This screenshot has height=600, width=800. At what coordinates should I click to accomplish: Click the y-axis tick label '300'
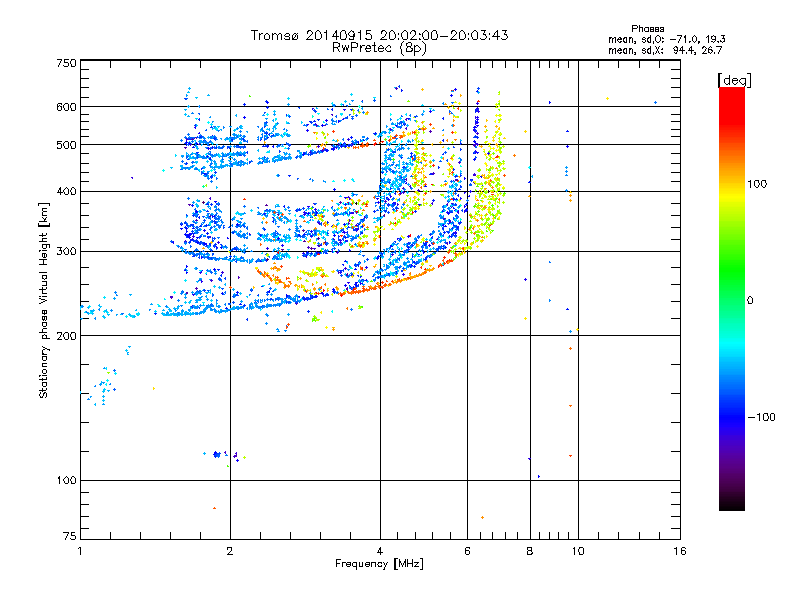66,252
